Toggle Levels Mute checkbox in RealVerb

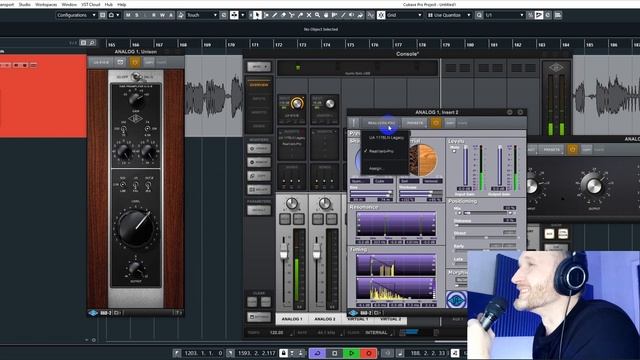[454, 151]
